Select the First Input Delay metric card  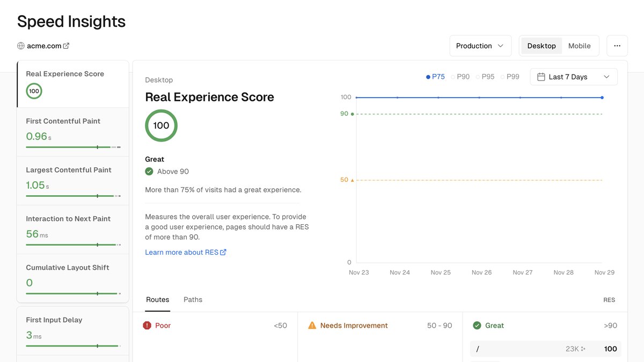pos(73,331)
